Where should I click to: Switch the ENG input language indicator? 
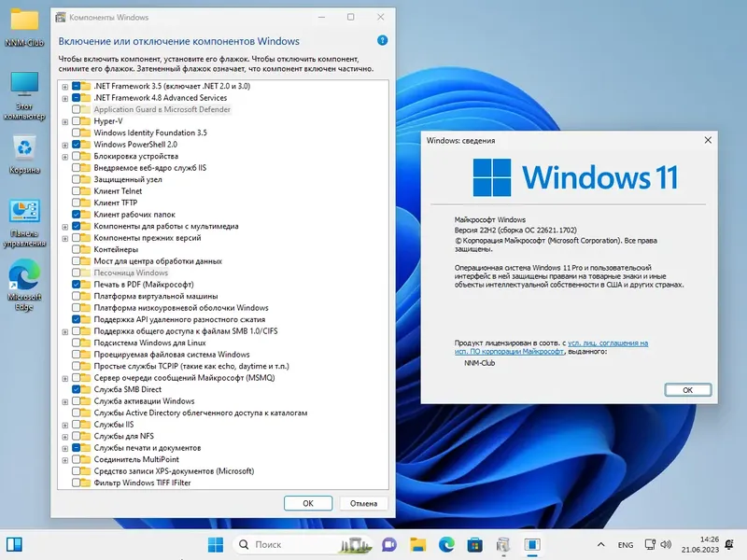point(626,545)
